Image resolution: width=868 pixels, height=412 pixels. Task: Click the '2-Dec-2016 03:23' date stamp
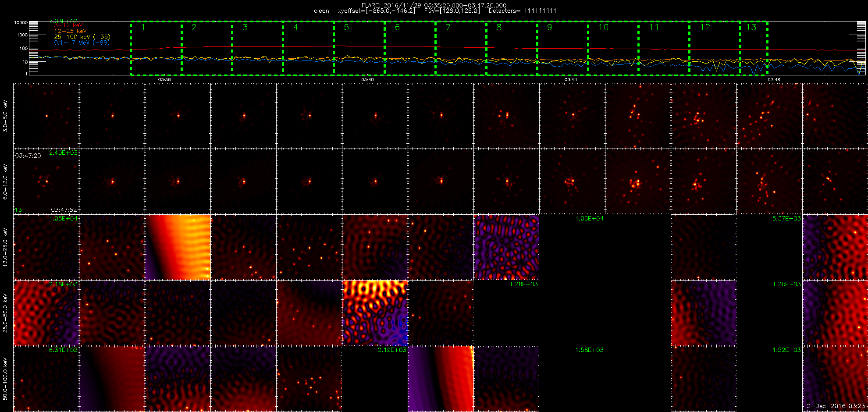(x=836, y=406)
